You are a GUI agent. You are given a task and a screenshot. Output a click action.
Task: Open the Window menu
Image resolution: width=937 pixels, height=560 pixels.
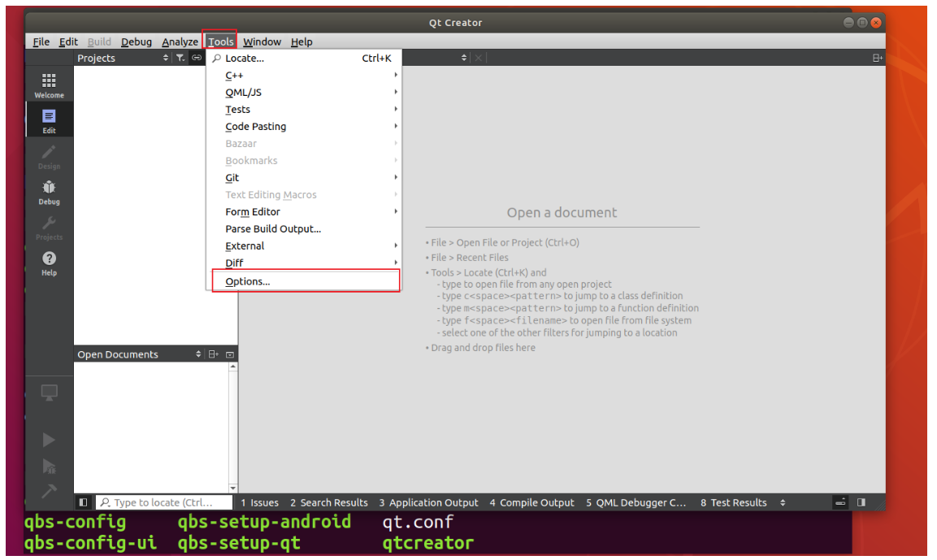(262, 41)
